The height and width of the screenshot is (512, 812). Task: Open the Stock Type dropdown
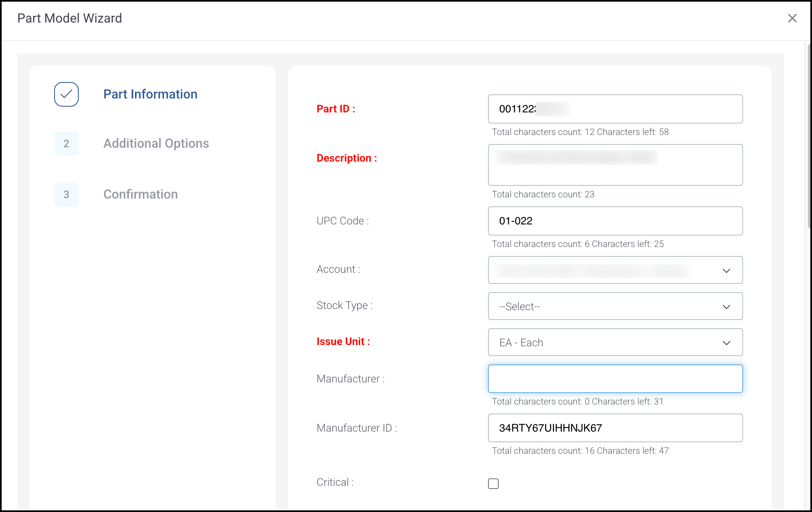[607, 306]
